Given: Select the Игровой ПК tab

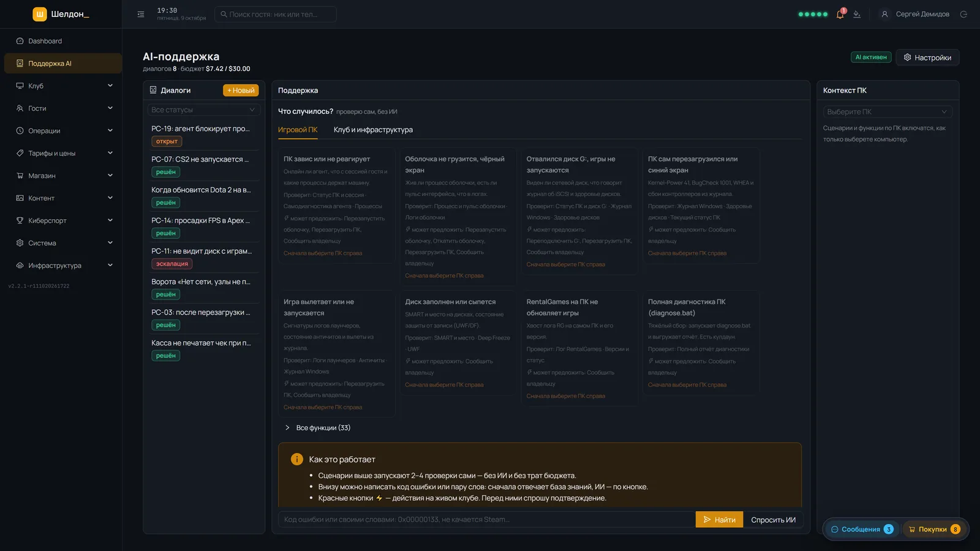Looking at the screenshot, I should point(298,130).
